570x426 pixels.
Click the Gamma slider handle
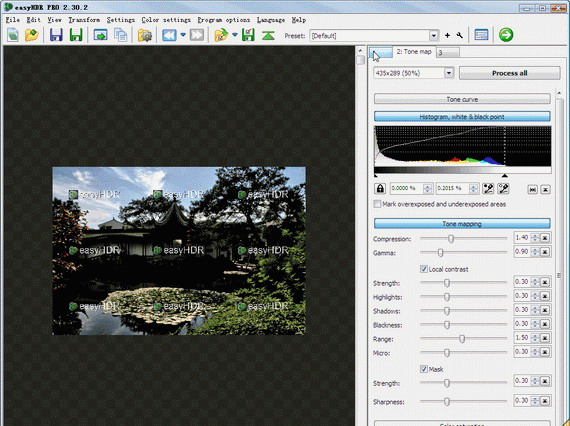coord(440,252)
